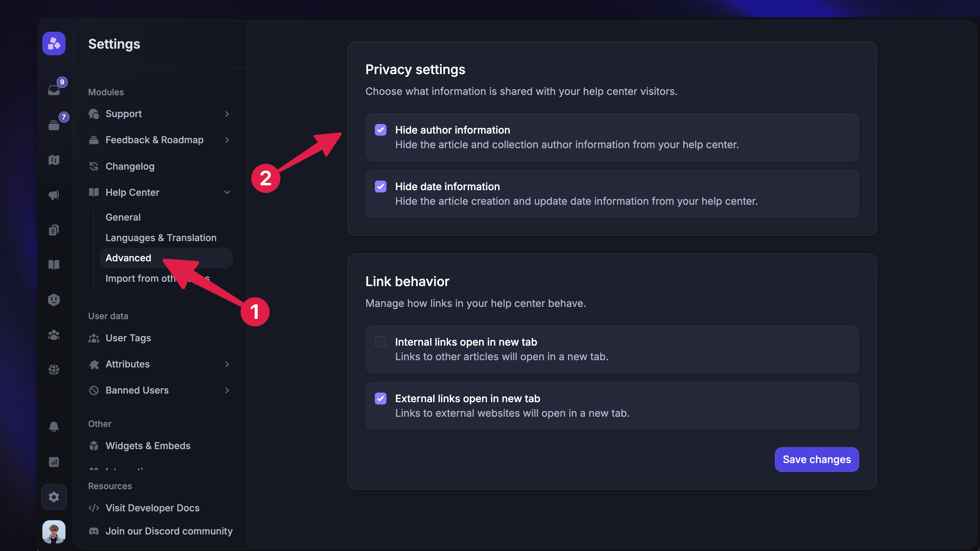Disable External links open in new tab
Image resolution: width=980 pixels, height=551 pixels.
tap(380, 399)
